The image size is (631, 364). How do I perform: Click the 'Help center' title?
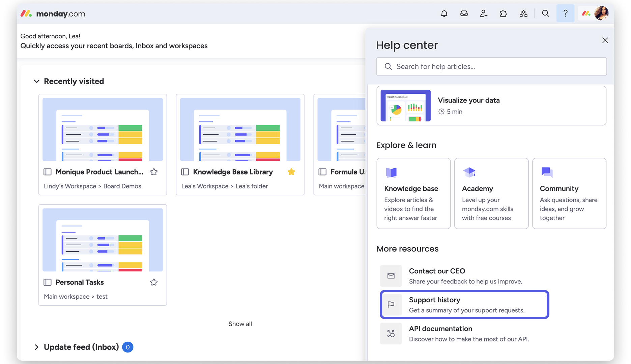click(x=407, y=45)
